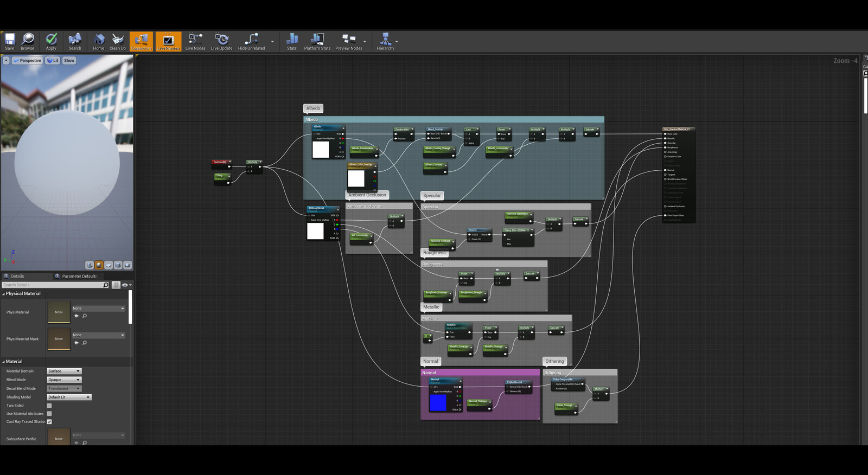The width and height of the screenshot is (868, 475).
Task: Enable the Use Material Attributes checkbox
Action: (49, 414)
